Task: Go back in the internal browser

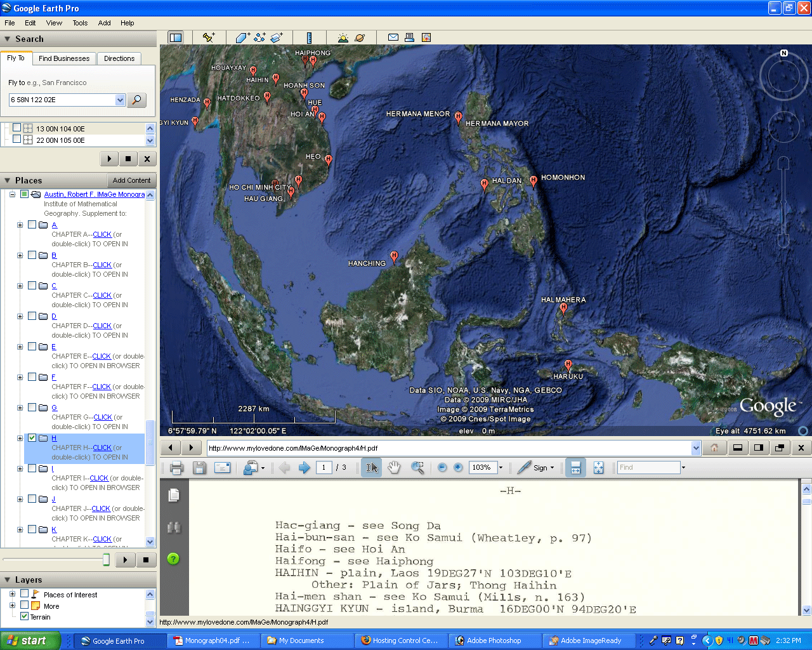Action: 170,448
